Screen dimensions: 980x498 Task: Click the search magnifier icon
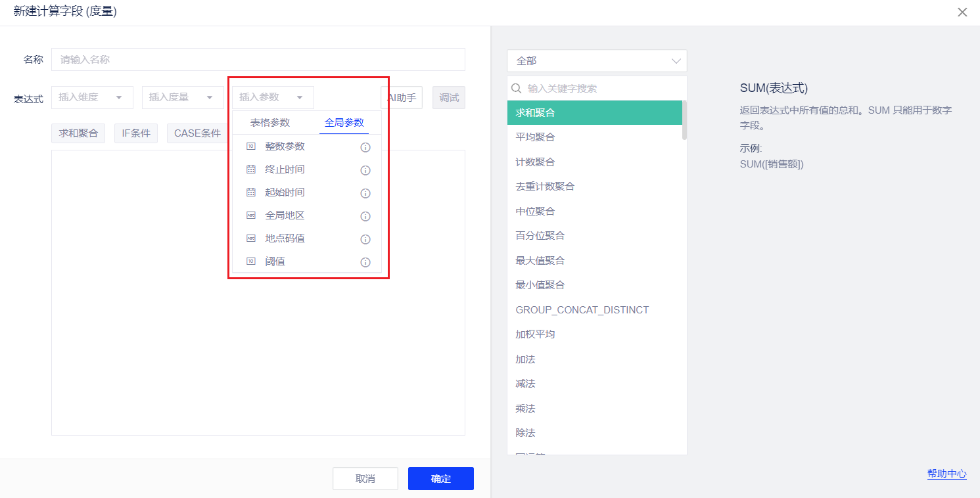click(x=517, y=88)
